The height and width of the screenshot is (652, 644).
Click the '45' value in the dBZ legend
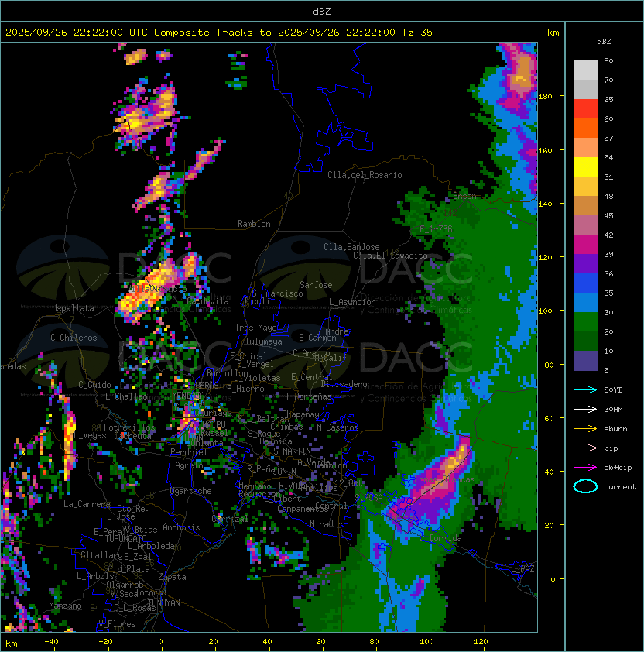coord(608,215)
